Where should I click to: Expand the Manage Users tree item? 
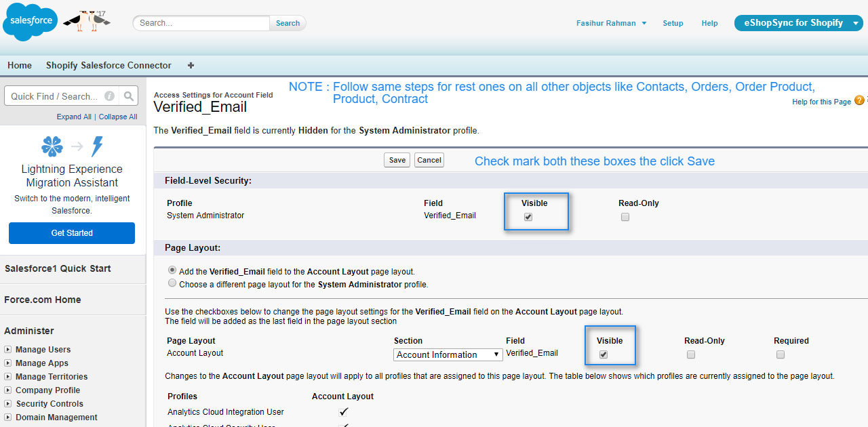8,350
